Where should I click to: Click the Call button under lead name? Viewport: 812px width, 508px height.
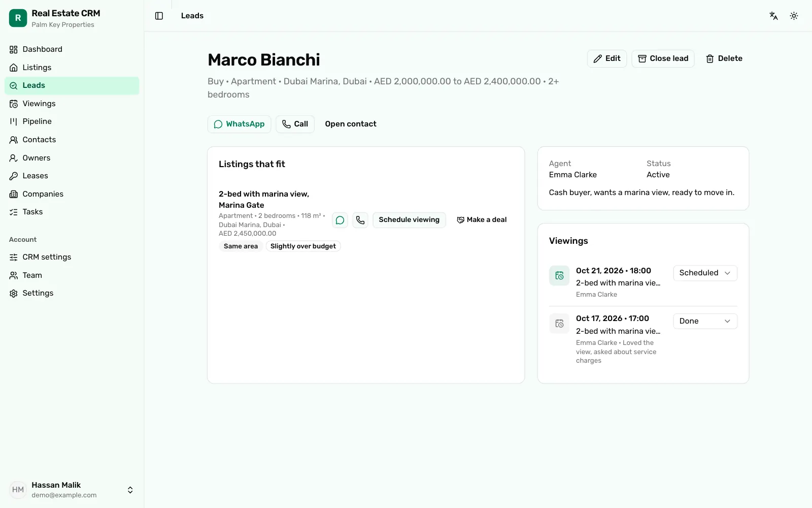tap(295, 124)
